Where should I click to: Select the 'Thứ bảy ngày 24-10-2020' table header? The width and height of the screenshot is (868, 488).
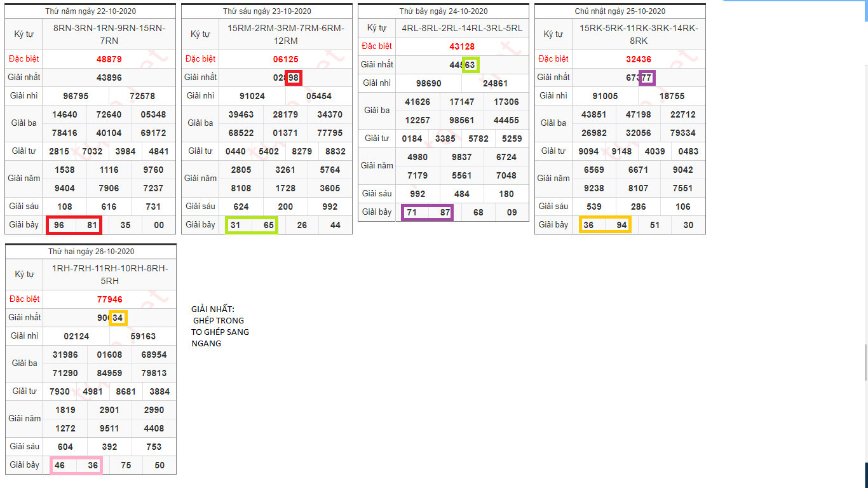tap(444, 11)
